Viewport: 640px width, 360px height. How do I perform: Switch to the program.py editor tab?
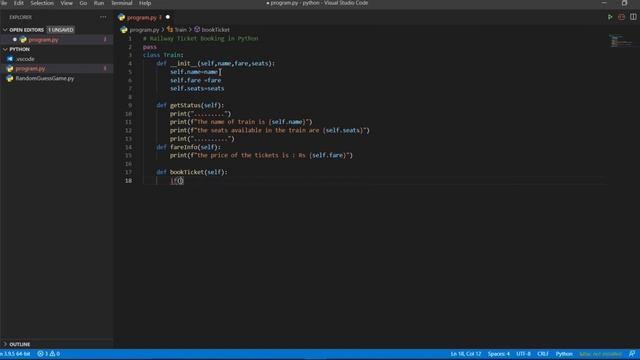142,18
